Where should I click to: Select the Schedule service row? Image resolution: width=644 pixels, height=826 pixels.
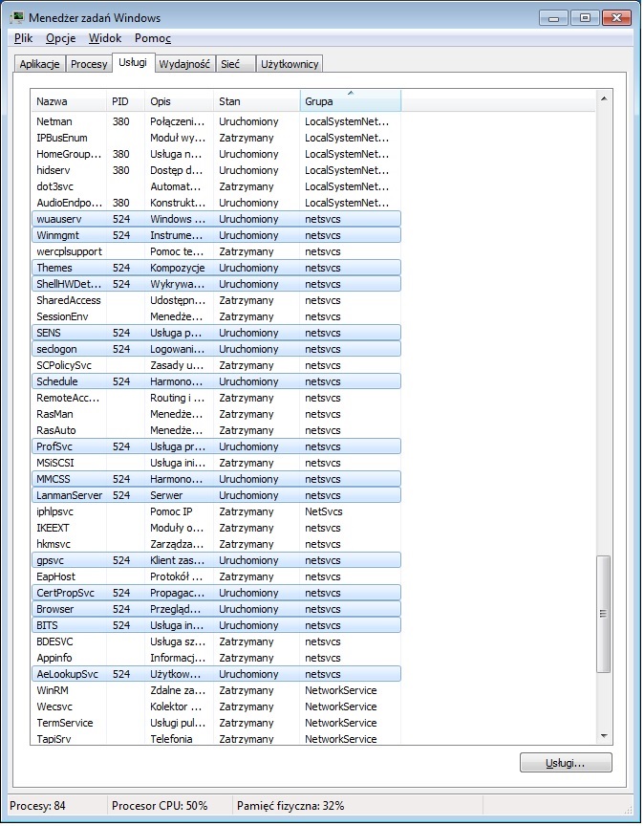216,381
